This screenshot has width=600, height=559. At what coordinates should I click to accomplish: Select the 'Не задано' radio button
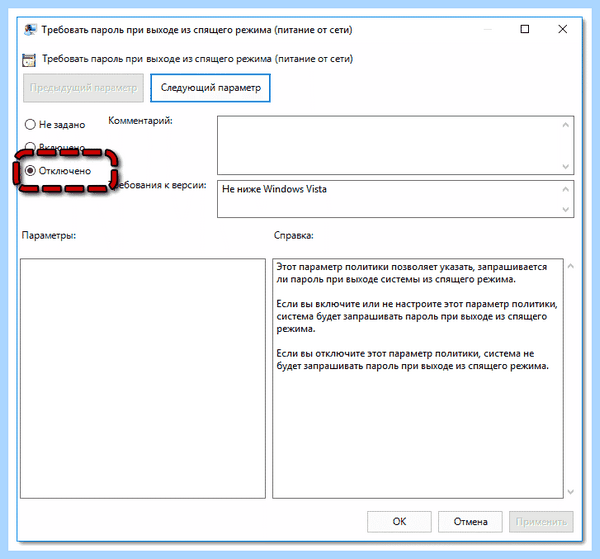30,124
